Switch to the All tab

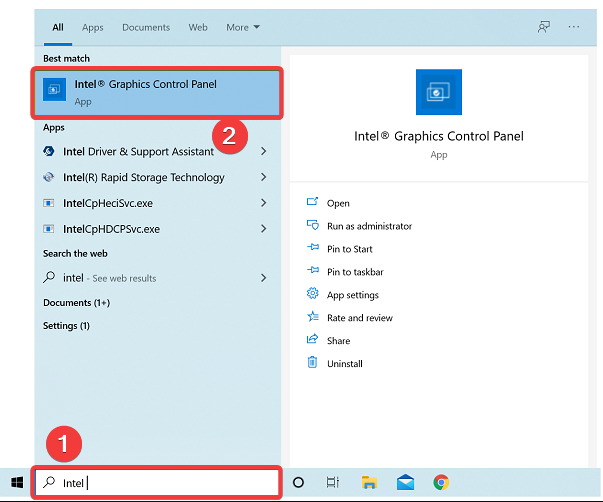pos(58,27)
